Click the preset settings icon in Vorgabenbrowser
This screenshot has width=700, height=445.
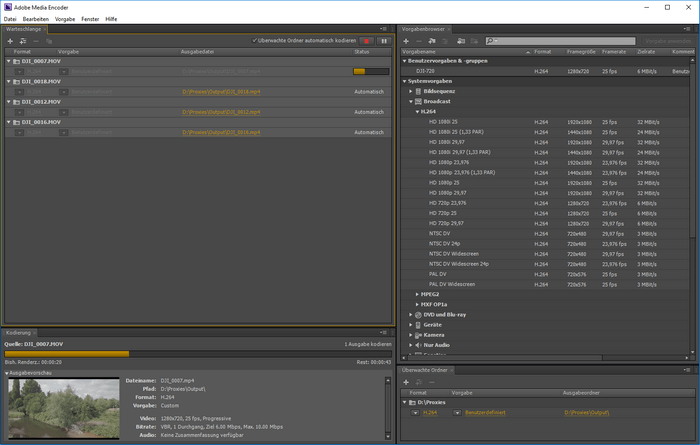(445, 41)
